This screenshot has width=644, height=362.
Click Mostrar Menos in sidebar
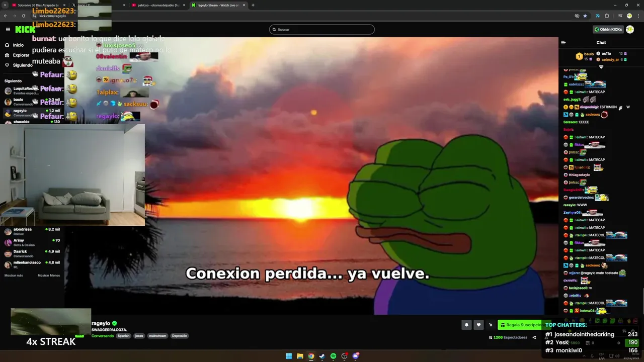tap(49, 276)
